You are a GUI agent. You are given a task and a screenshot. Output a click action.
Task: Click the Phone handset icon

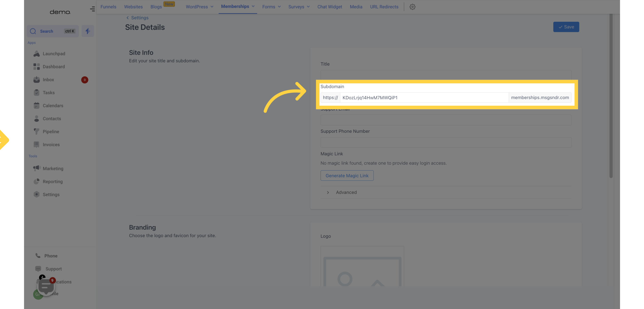point(38,256)
